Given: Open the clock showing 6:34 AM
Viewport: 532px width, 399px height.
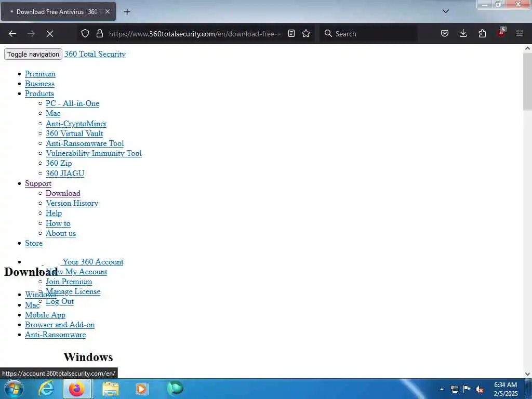Looking at the screenshot, I should 506,389.
